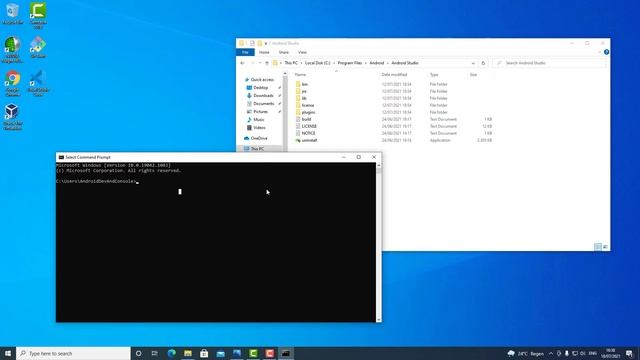This screenshot has width=640, height=360.
Task: Open the notification center icon
Action: pos(629,353)
